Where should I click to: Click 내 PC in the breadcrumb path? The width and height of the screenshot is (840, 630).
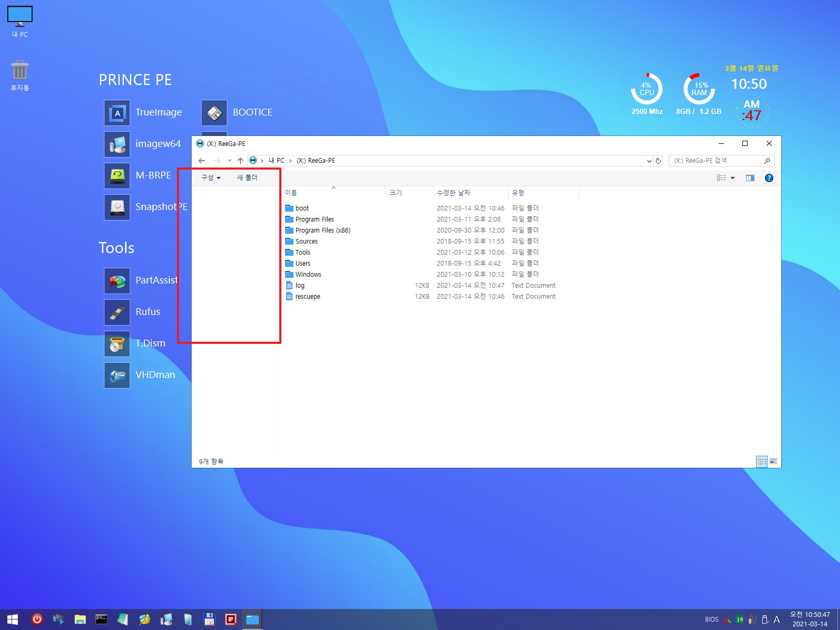point(276,161)
